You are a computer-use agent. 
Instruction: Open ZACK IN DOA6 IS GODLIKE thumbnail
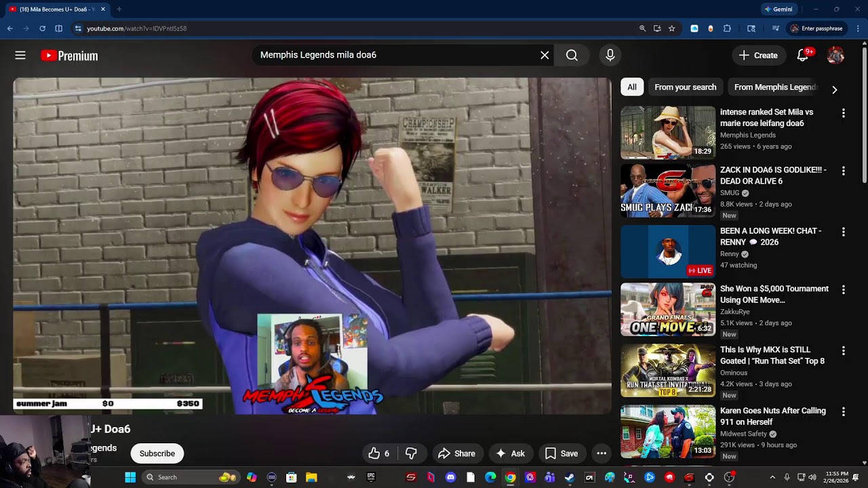tap(668, 190)
